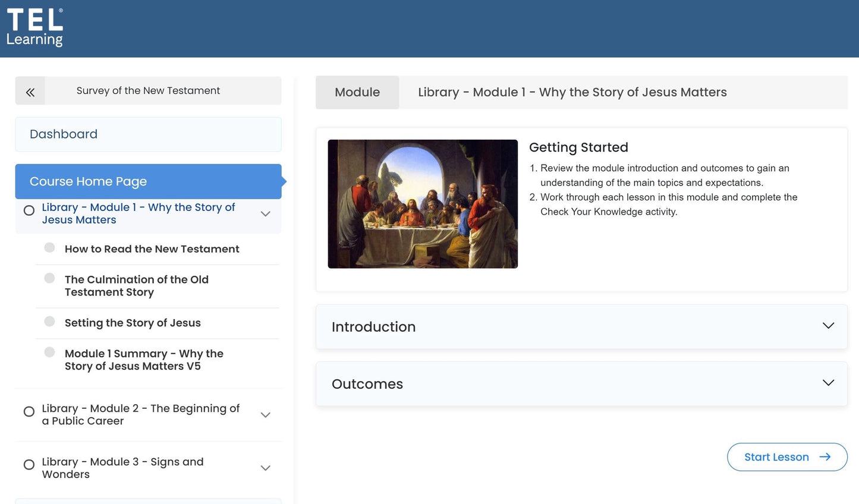Open the Setting the Story of Jesus lesson

click(132, 323)
